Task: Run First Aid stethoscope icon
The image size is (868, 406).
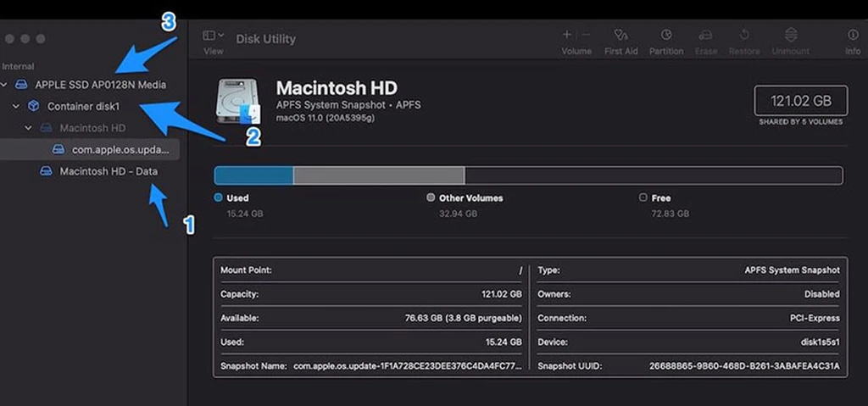Action: point(620,35)
